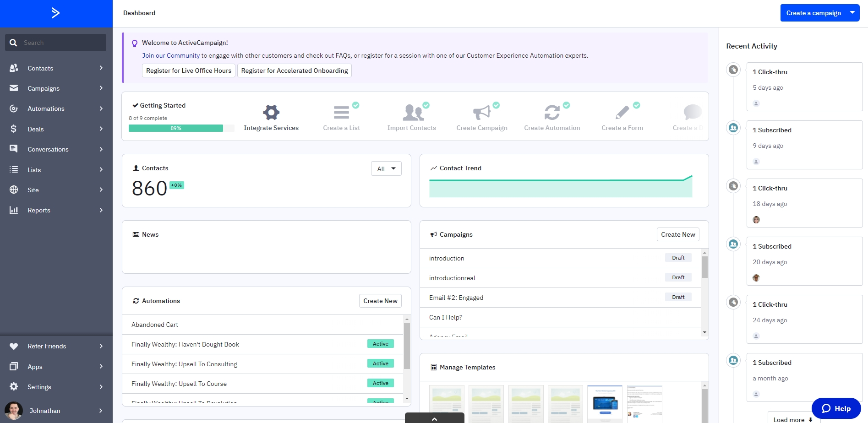Click the lightbulb icon in welcome banner
Viewport: 868px width, 423px height.
[x=135, y=43]
